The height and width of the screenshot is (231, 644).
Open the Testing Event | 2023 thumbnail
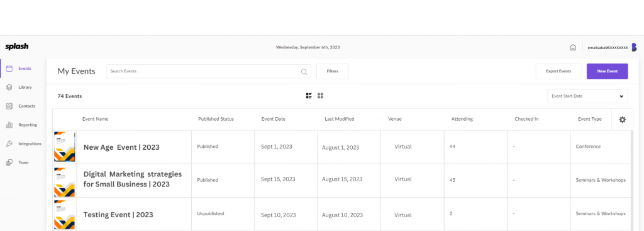tap(65, 214)
